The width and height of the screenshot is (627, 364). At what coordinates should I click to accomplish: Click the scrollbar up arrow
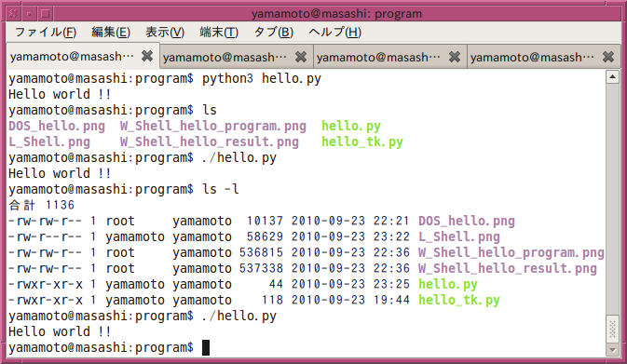612,76
